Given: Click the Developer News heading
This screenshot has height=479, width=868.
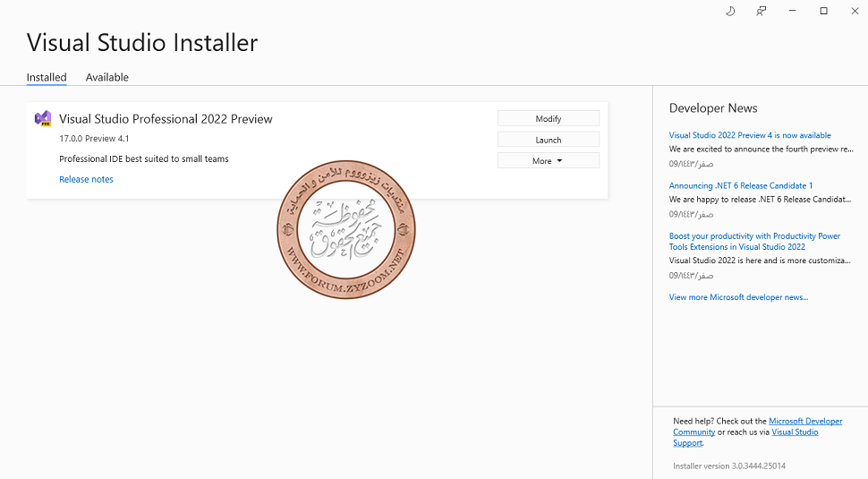Looking at the screenshot, I should 713,108.
